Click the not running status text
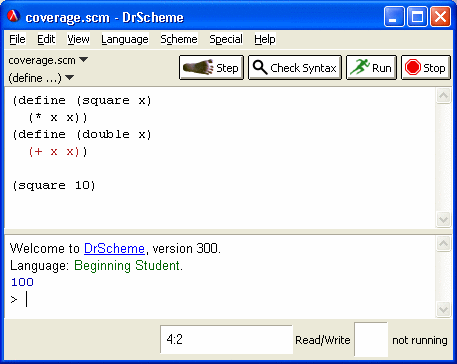 [420, 340]
